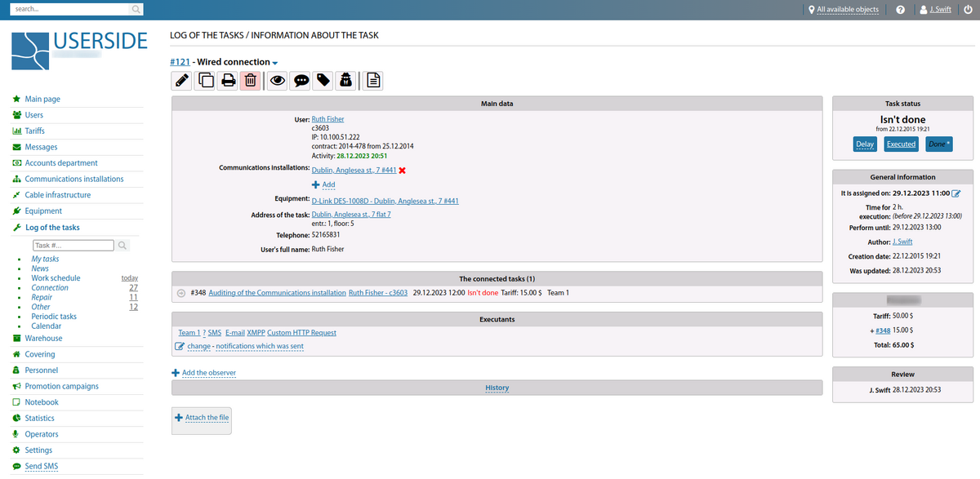Open the Ruth Fisher user link
This screenshot has width=980, height=479.
coord(327,119)
